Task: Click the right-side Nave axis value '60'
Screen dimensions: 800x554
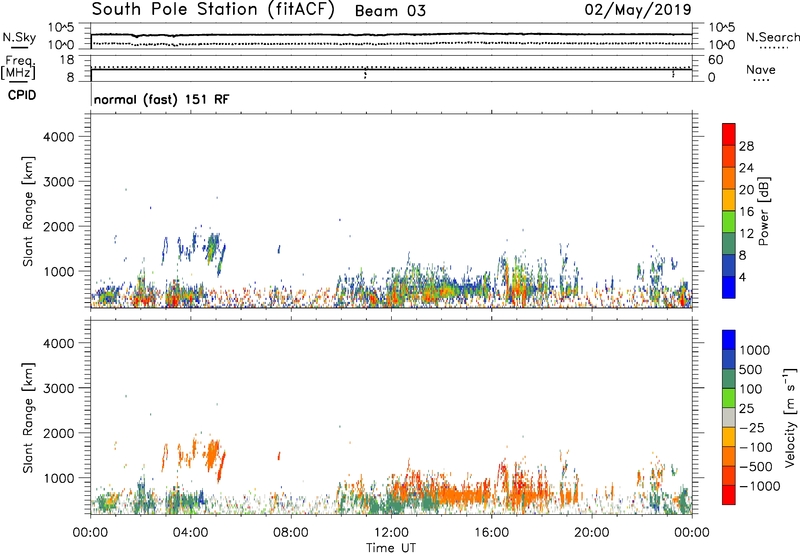Action: coord(715,60)
